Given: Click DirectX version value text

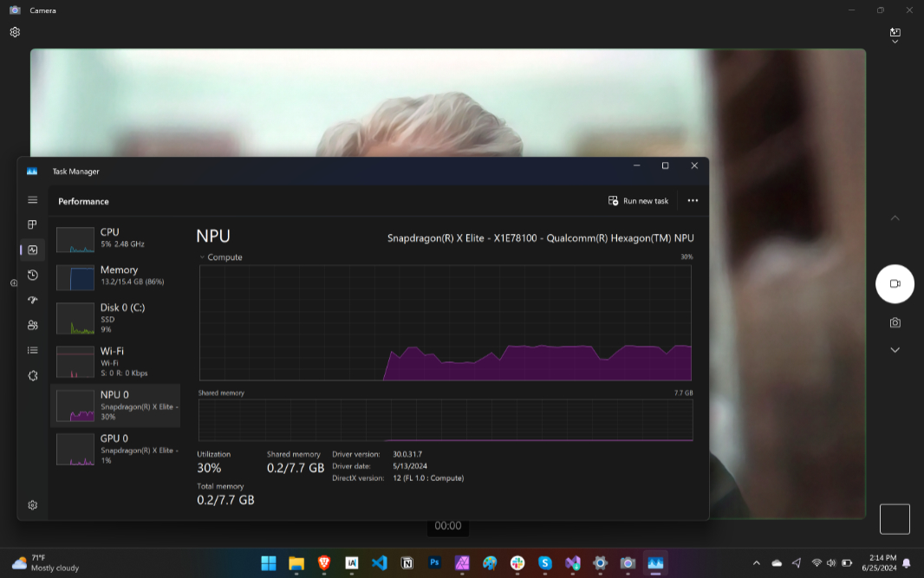Looking at the screenshot, I should [x=428, y=477].
